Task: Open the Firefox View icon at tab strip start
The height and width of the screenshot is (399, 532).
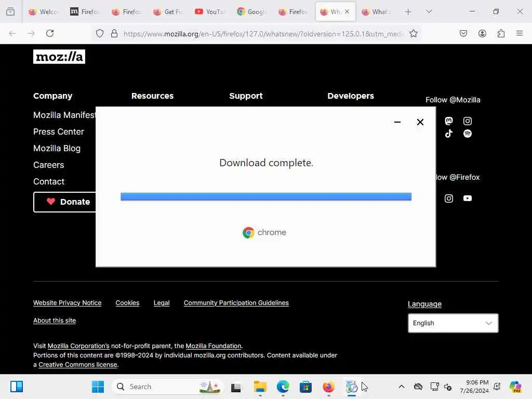Action: [10, 11]
